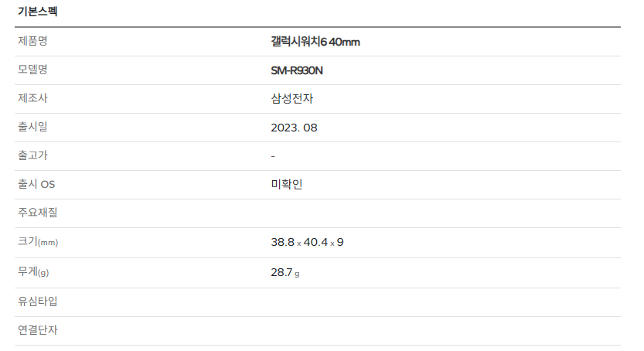Click the 무게(g) row label
This screenshot has height=351, width=644.
point(33,272)
